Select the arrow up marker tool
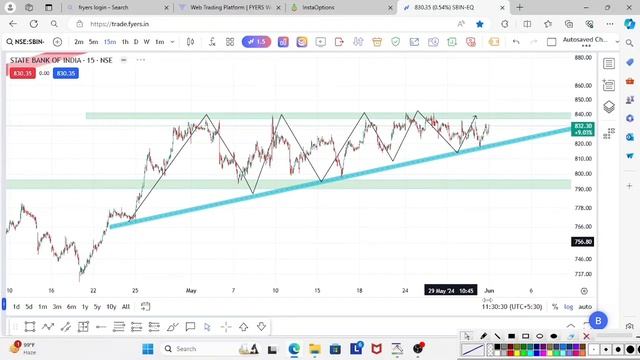 244,327
